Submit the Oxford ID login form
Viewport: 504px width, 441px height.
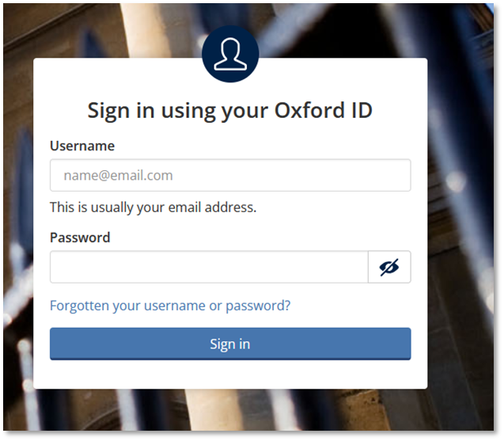[230, 344]
